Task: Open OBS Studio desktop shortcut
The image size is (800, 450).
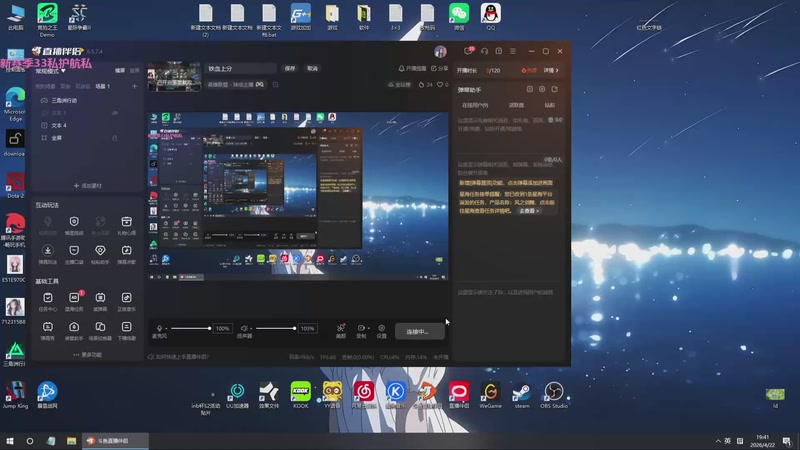Action: tap(554, 395)
